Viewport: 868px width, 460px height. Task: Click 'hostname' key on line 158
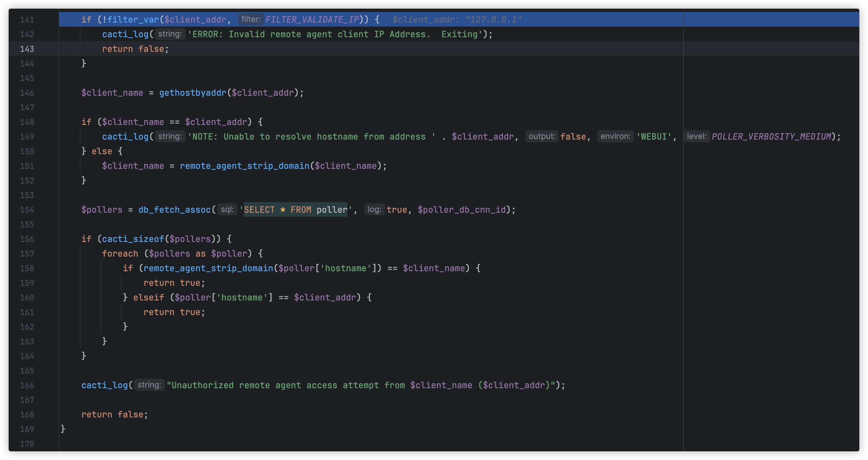346,269
